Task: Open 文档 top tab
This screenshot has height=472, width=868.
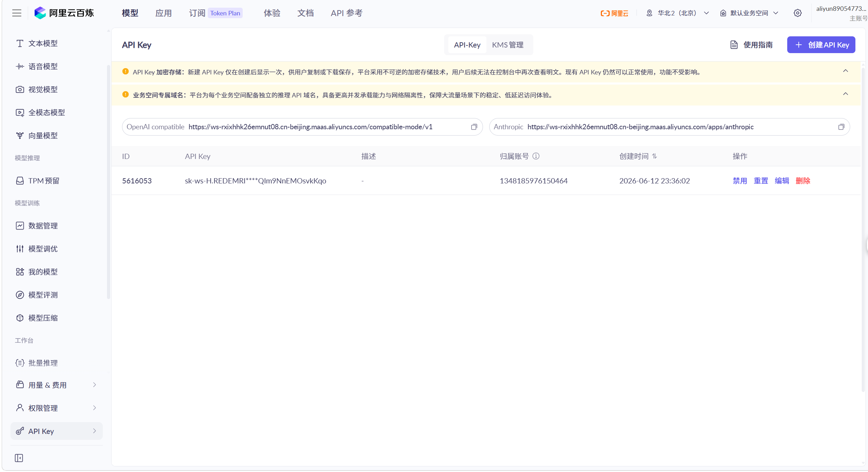Action: [x=306, y=13]
